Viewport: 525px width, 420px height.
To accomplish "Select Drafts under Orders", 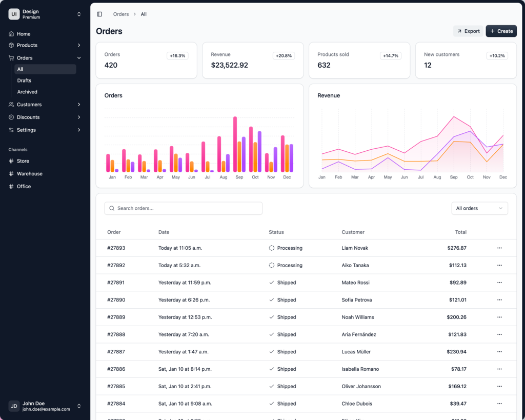I will pyautogui.click(x=24, y=81).
